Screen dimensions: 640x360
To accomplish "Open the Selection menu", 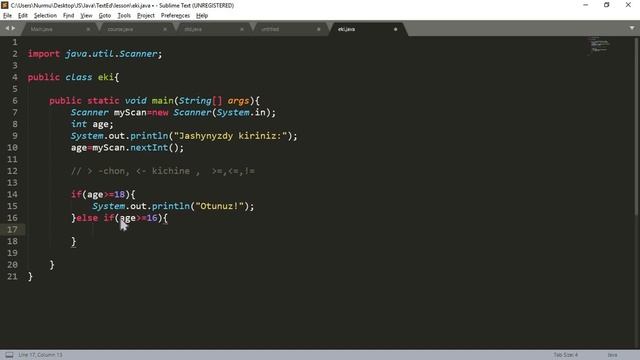I will [45, 16].
